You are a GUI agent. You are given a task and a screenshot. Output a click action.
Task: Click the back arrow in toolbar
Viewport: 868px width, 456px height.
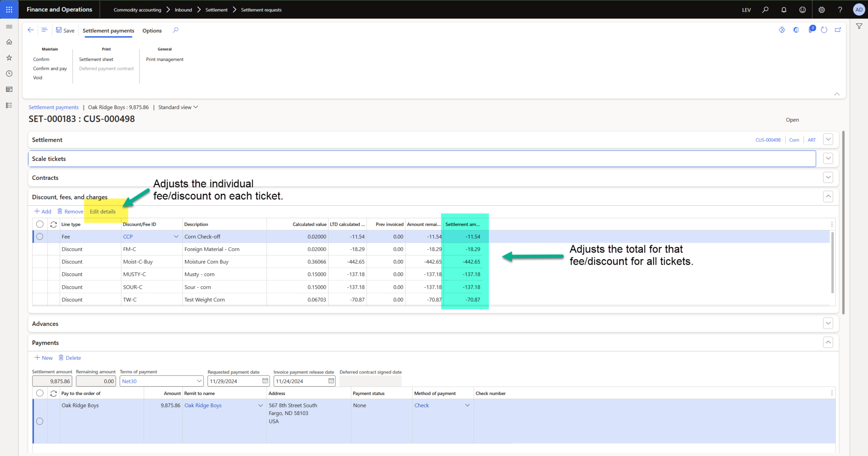click(x=31, y=30)
